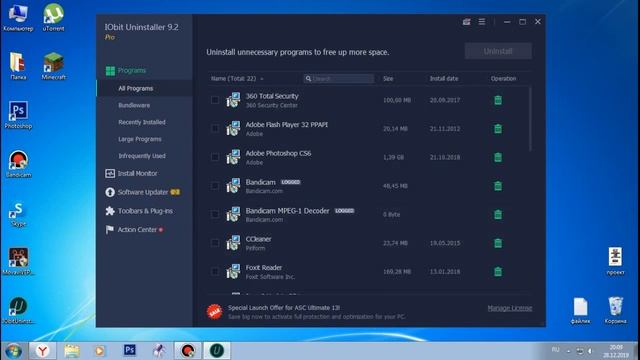The image size is (640, 360).
Task: Click the trash icon for 360 Total Security
Action: point(498,100)
